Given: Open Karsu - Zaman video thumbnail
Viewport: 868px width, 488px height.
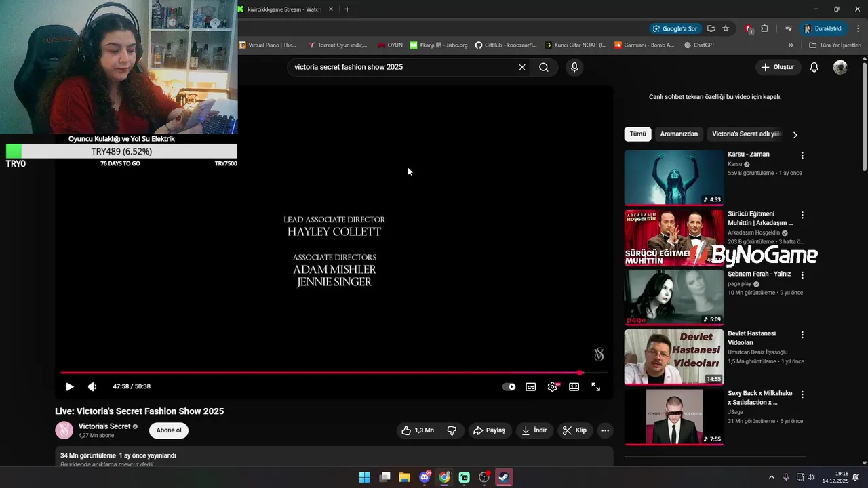Looking at the screenshot, I should point(674,178).
